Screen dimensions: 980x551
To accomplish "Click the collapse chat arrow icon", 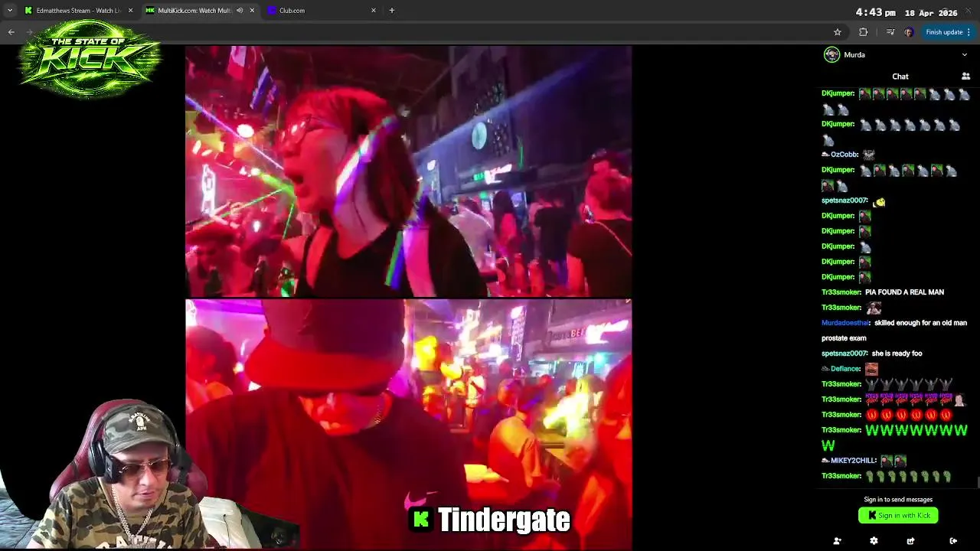I will (953, 541).
